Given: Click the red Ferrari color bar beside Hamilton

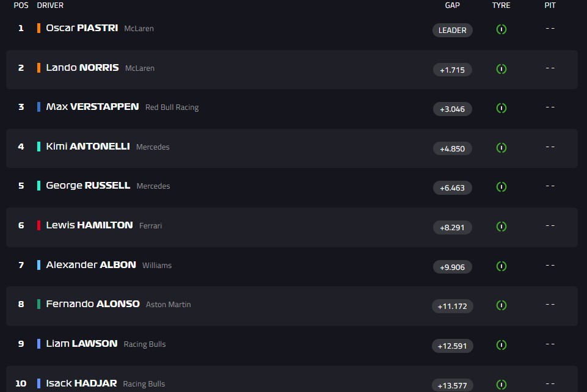Looking at the screenshot, I should (x=39, y=225).
